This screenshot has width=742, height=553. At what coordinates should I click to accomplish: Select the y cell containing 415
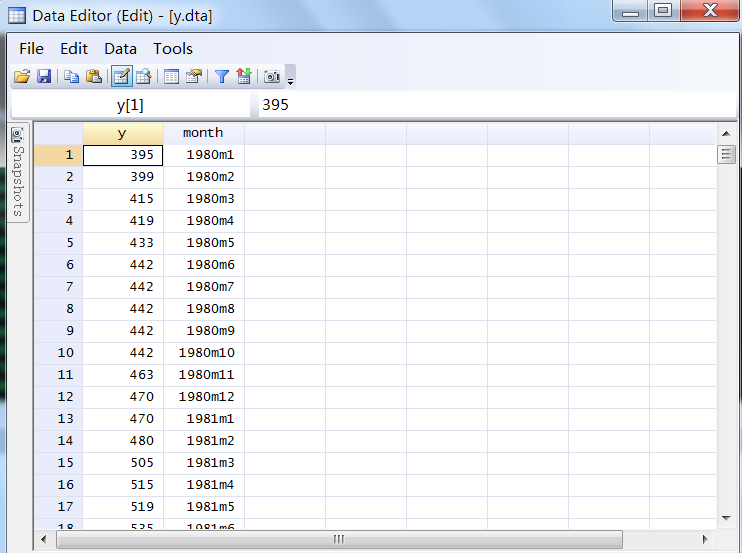(x=123, y=199)
